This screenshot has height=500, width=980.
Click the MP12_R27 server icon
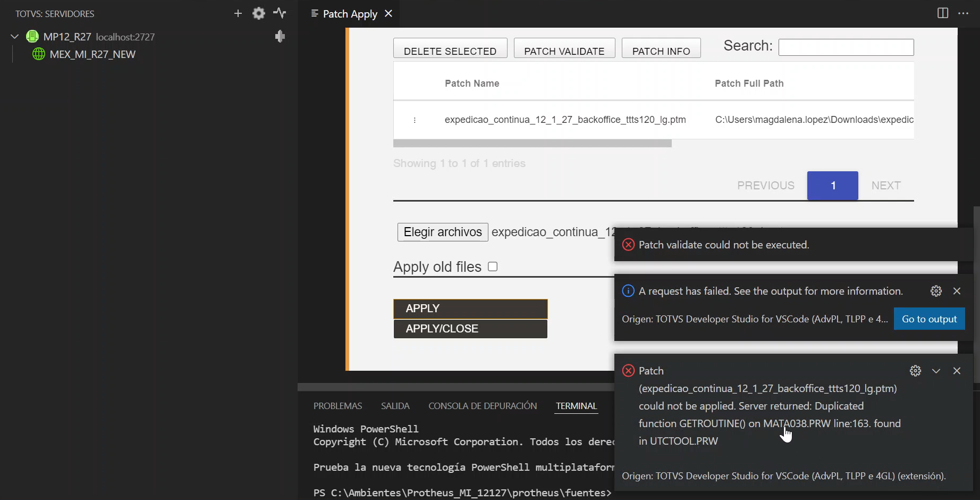32,37
